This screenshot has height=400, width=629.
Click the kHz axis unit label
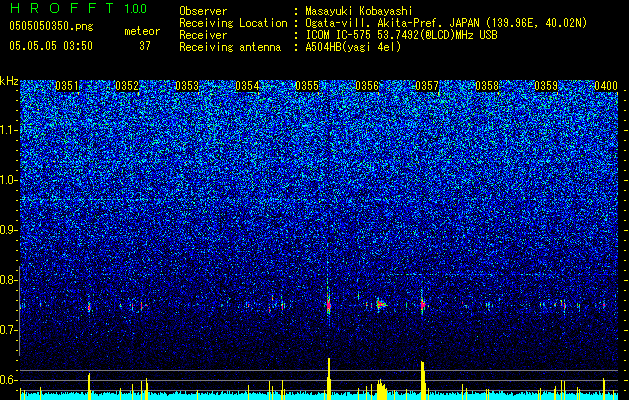9,81
